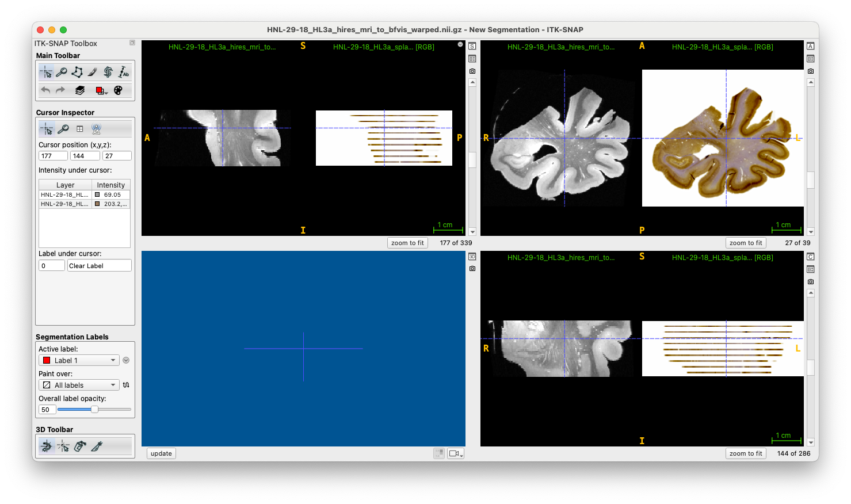The image size is (851, 504).
Task: Click the Redo arrow icon
Action: pos(60,90)
